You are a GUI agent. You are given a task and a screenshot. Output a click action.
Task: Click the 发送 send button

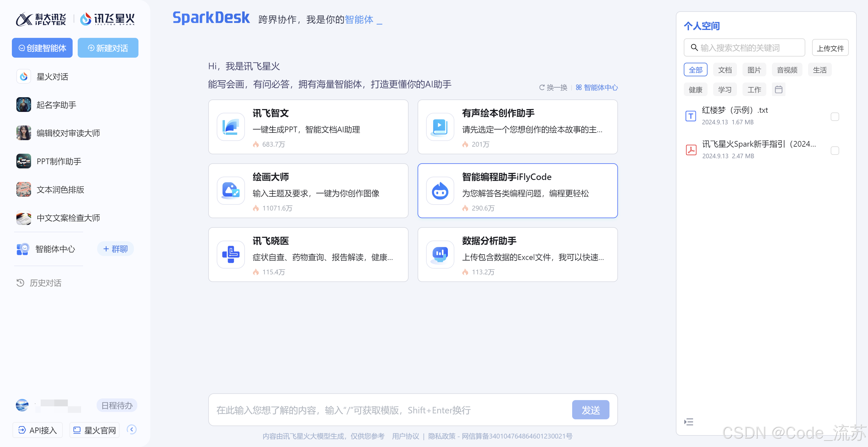coord(590,410)
